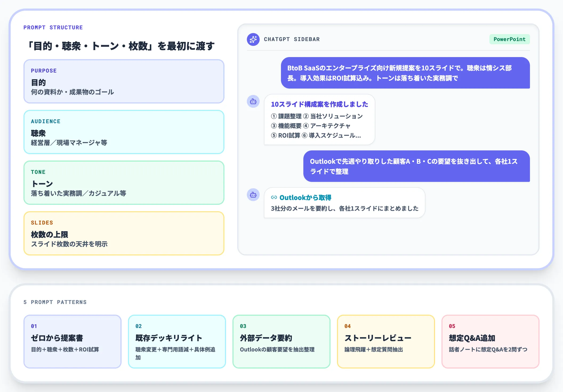The height and width of the screenshot is (392, 563).
Task: Click the link icon before Outlookから取得
Action: pos(274,198)
